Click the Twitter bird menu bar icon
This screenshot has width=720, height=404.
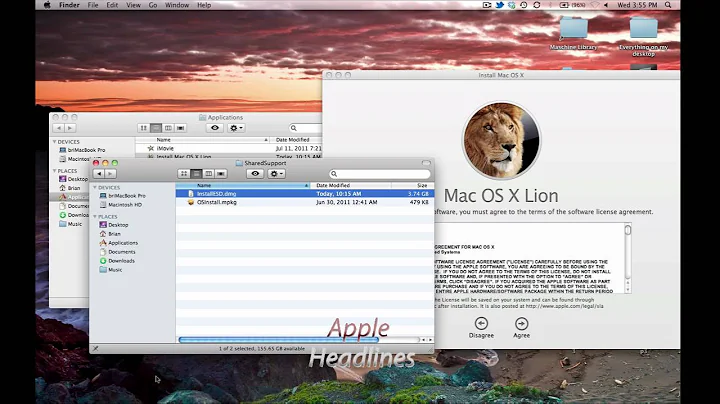pyautogui.click(x=500, y=5)
